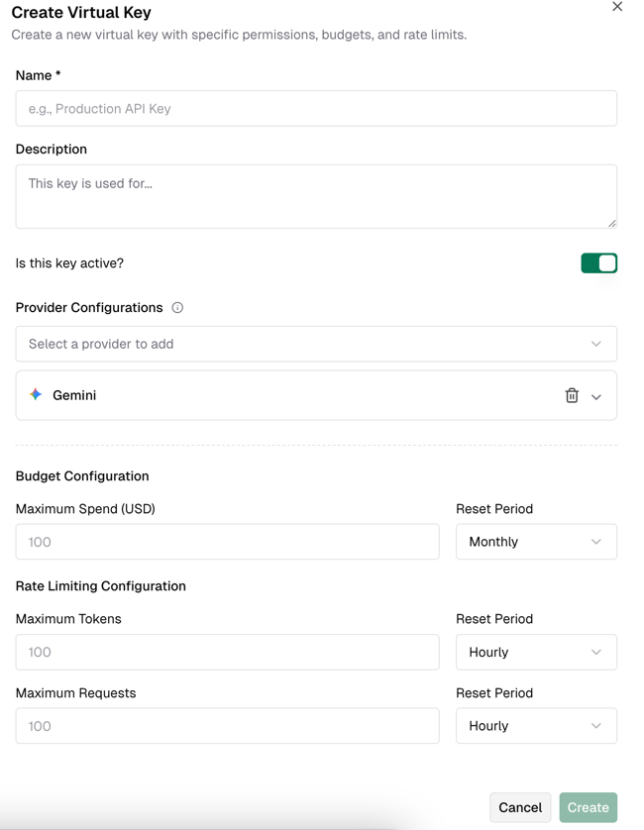644x830 pixels.
Task: Click the Gemini sparkle logo icon
Action: [x=36, y=395]
